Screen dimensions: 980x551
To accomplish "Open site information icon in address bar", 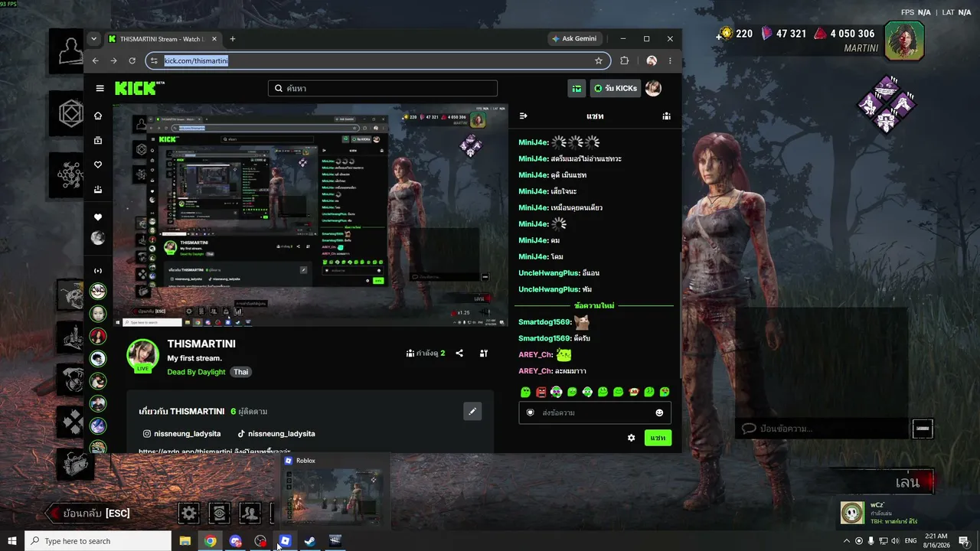I will point(155,60).
